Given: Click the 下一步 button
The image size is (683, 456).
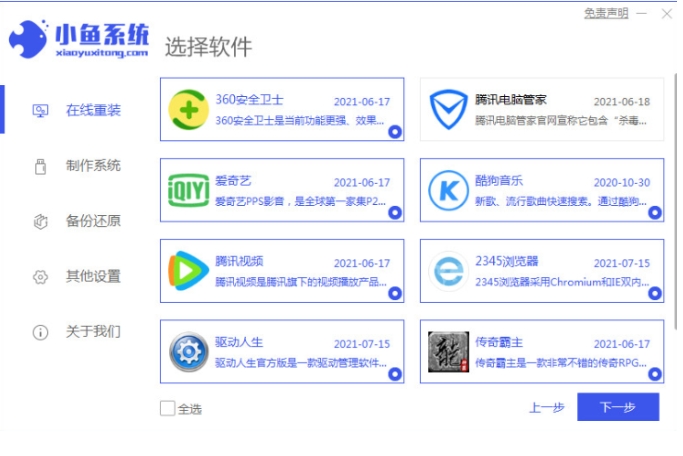Looking at the screenshot, I should coord(618,407).
